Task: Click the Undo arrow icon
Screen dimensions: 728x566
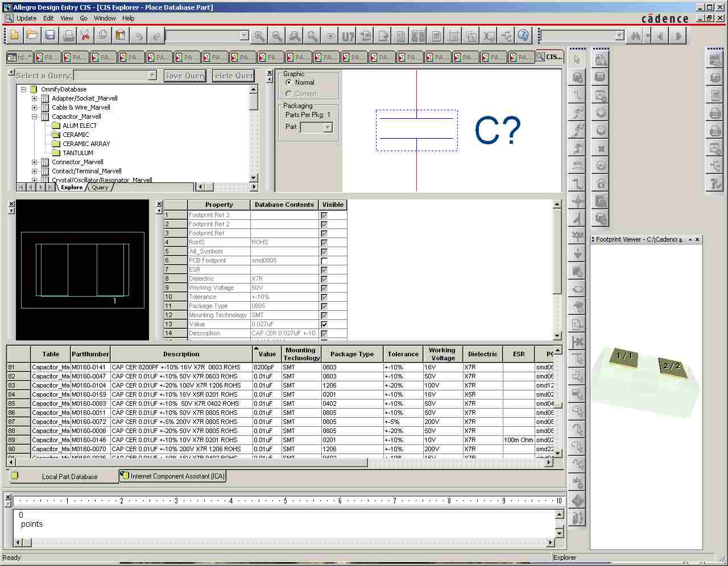Action: click(x=139, y=35)
